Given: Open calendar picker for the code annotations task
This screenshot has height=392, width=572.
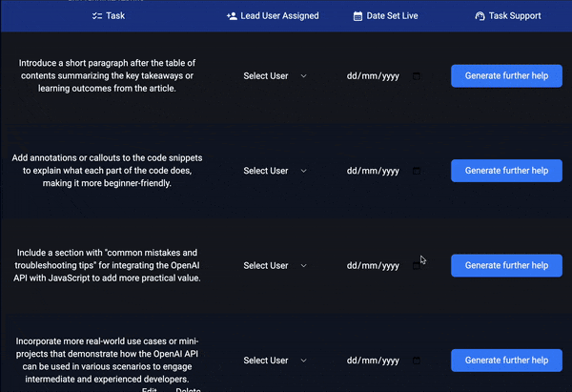Looking at the screenshot, I should point(417,171).
